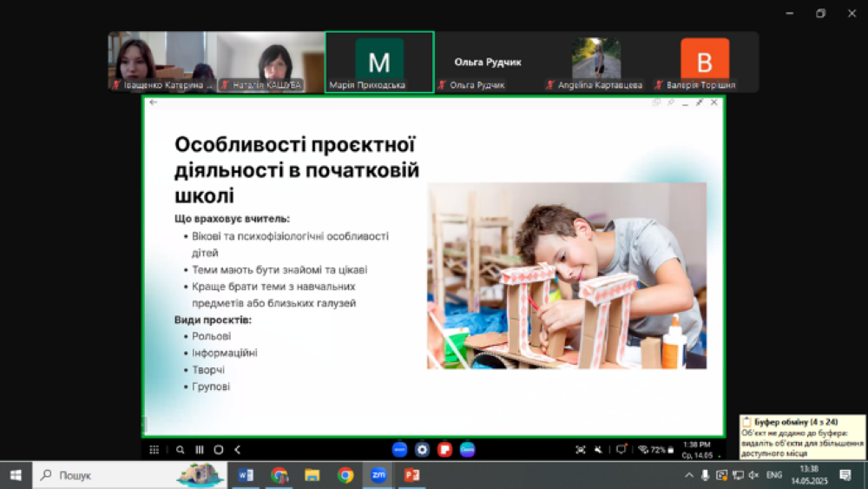Click the microphone icon in system tray
The width and height of the screenshot is (868, 489).
point(705,475)
